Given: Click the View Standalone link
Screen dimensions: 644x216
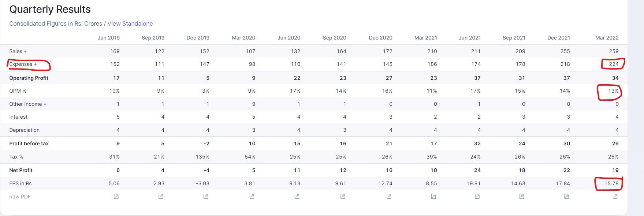Looking at the screenshot, I should click(130, 24).
